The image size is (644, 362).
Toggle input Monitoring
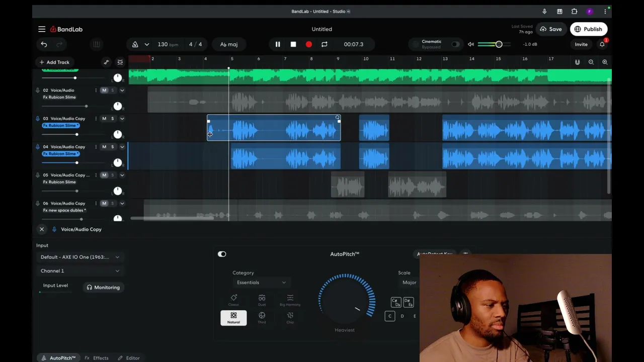point(103,288)
